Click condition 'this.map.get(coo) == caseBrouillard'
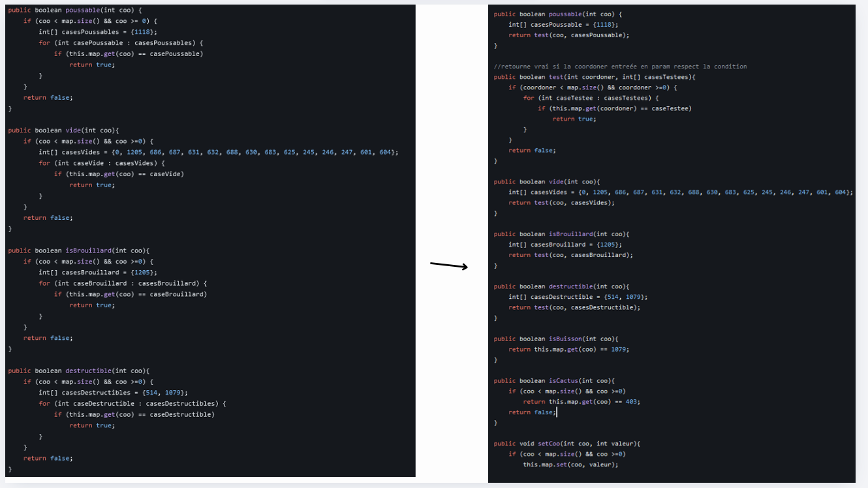Screen dimensions: 868x488 (x=136, y=294)
